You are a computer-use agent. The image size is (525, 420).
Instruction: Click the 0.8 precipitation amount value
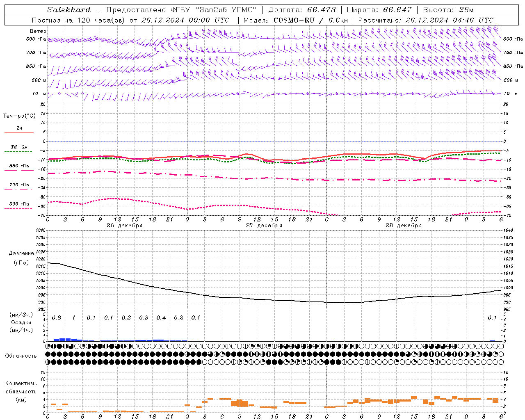coord(57,318)
